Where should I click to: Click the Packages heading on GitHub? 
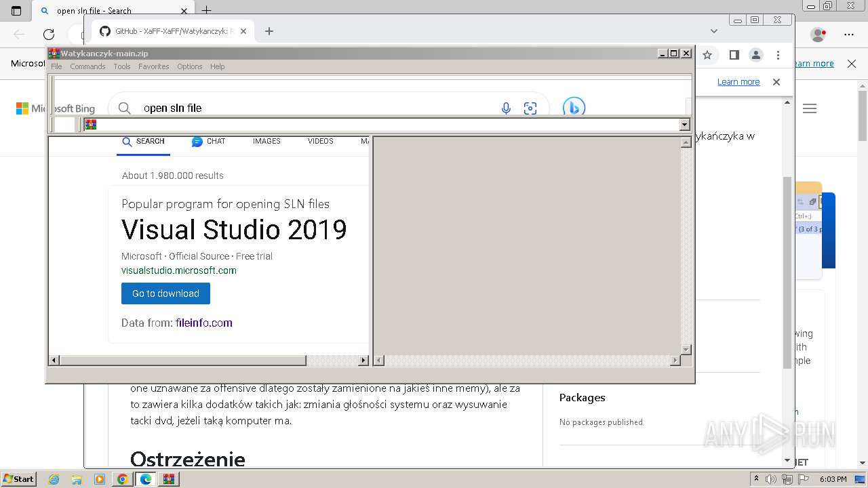point(582,398)
